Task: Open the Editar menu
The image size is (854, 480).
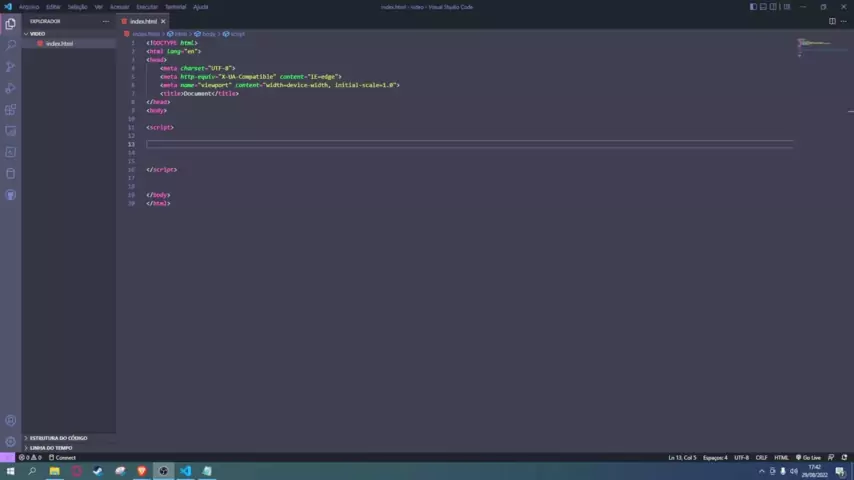Action: pyautogui.click(x=53, y=7)
